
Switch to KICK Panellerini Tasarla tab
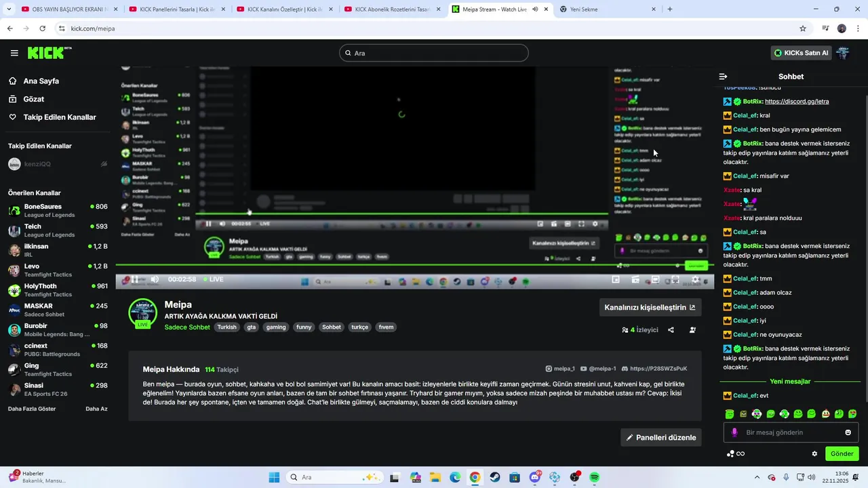pyautogui.click(x=176, y=9)
